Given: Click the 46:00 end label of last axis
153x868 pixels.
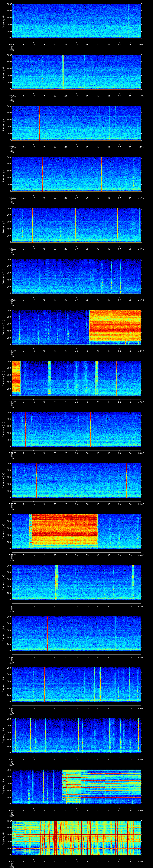Looking at the screenshot, I should 141,862.
